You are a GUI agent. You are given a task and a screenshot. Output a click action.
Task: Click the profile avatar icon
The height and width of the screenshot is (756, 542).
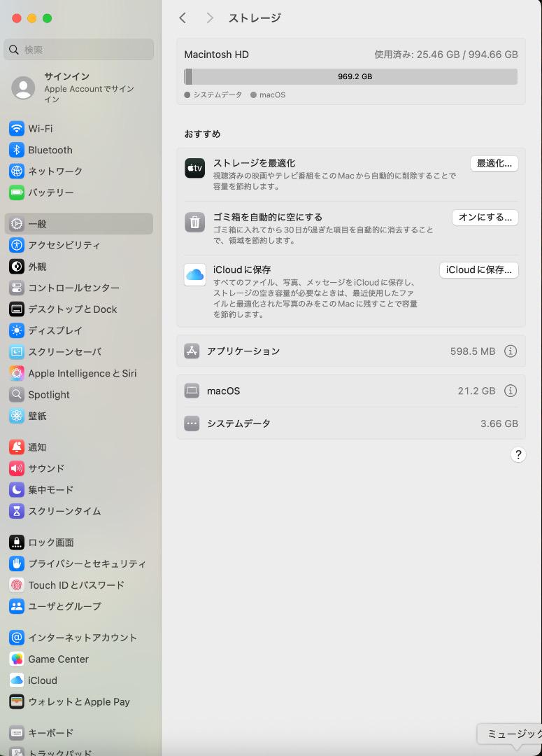(x=23, y=87)
